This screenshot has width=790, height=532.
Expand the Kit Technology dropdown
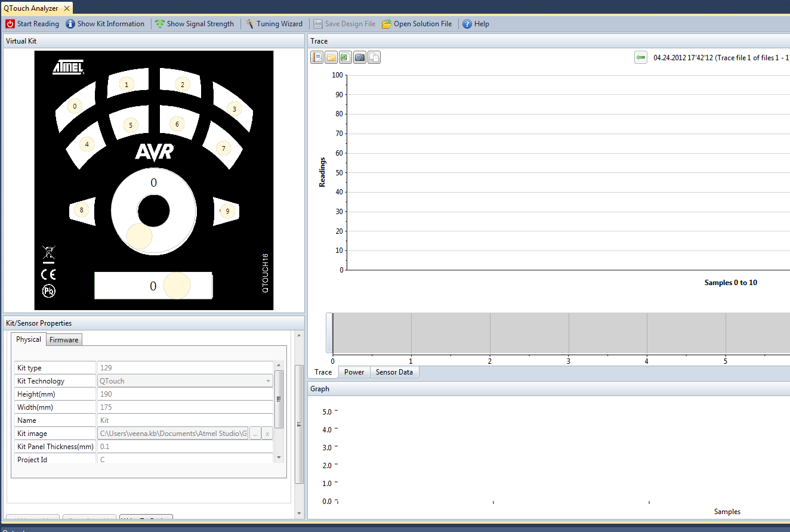(268, 381)
